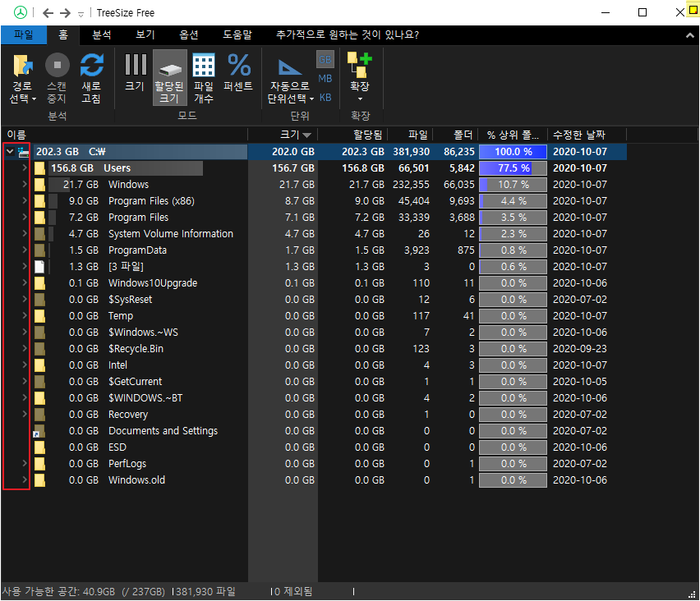Open the 파일 menu tab
Screen dimensions: 700x601
click(x=24, y=34)
